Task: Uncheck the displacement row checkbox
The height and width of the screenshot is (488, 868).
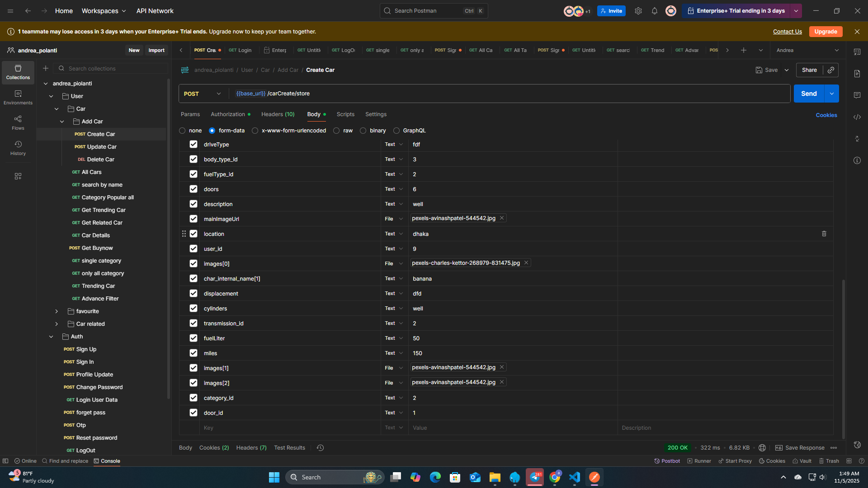Action: click(x=193, y=293)
